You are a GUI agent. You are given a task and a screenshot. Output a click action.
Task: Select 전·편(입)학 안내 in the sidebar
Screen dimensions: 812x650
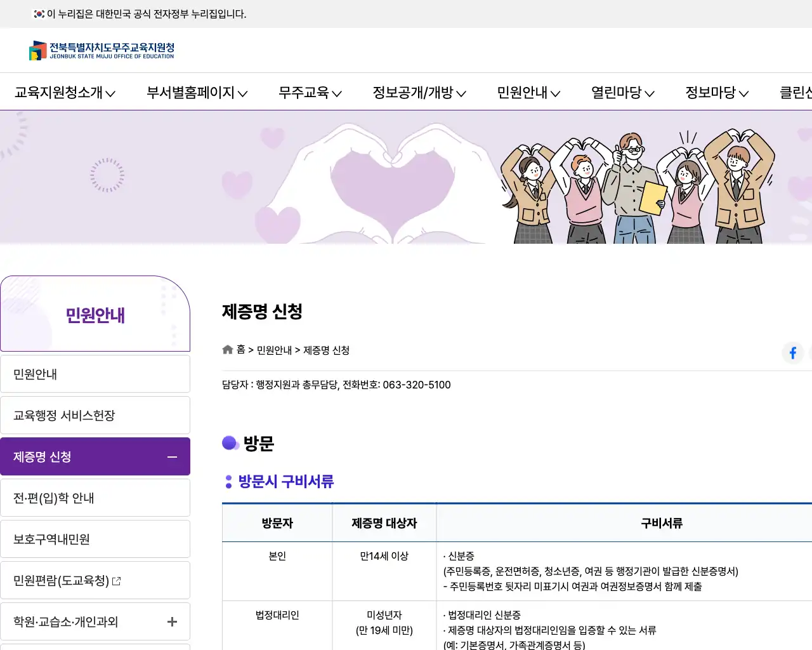tap(95, 498)
